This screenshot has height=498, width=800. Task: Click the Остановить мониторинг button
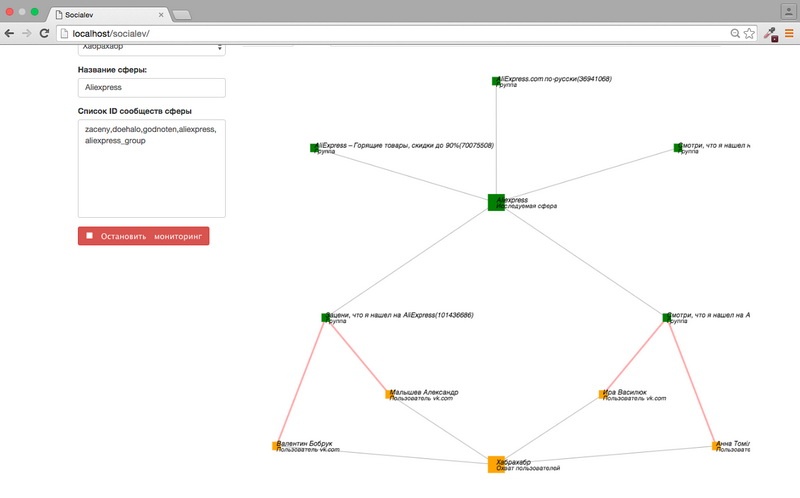[x=143, y=236]
